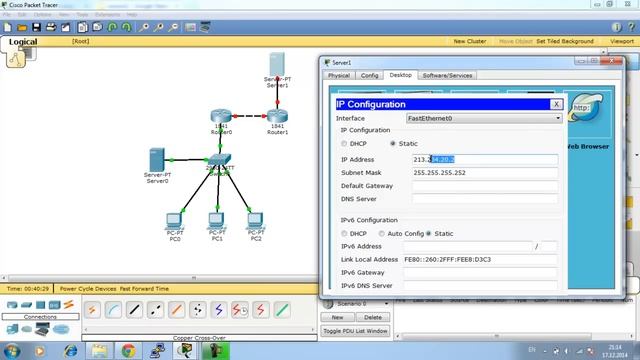
Task: Open the Desktop tab in Server1
Action: tap(400, 75)
